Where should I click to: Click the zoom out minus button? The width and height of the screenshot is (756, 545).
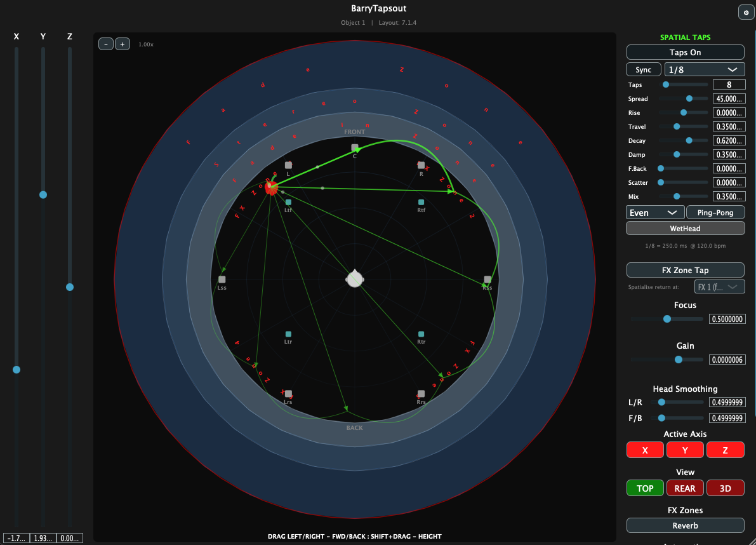[x=106, y=44]
